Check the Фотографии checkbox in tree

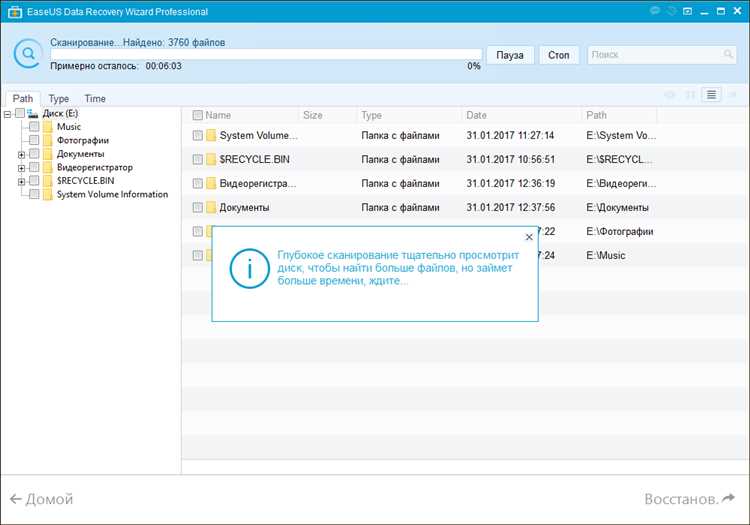(x=34, y=140)
